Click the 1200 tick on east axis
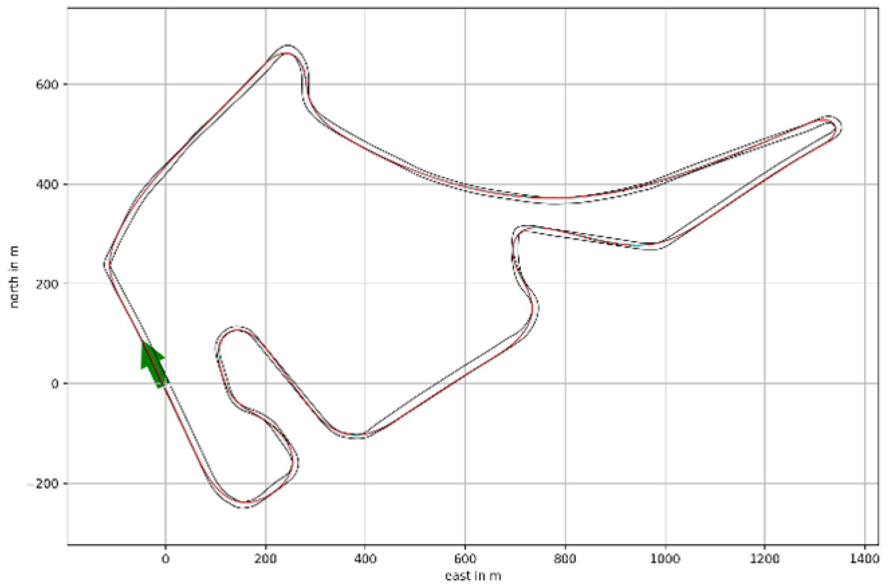This screenshot has height=588, width=888. click(x=765, y=558)
